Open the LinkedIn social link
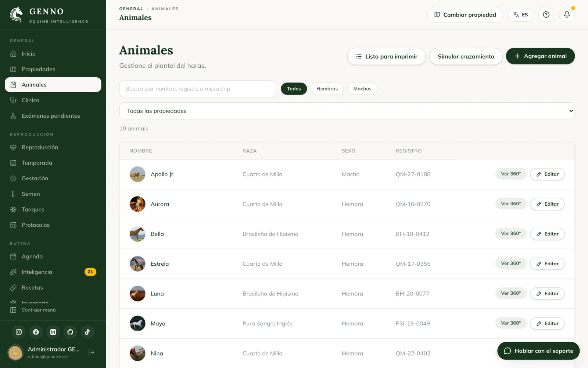The height and width of the screenshot is (368, 588). point(53,332)
